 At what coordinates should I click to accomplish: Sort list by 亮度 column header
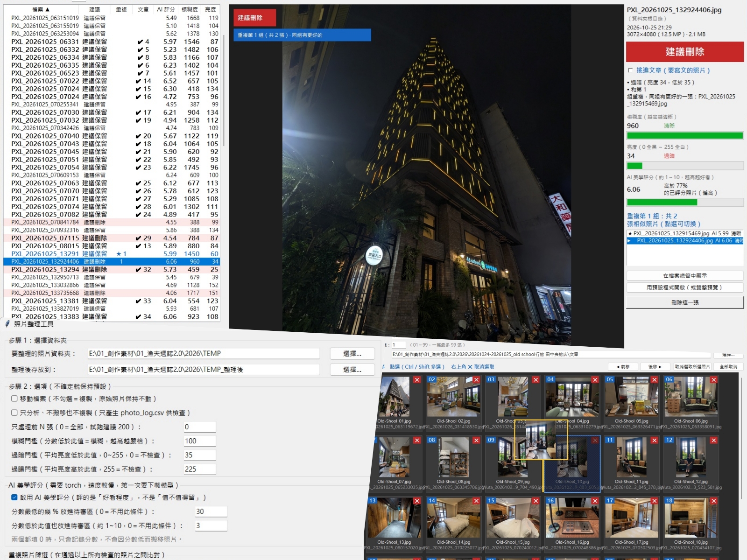coord(211,9)
